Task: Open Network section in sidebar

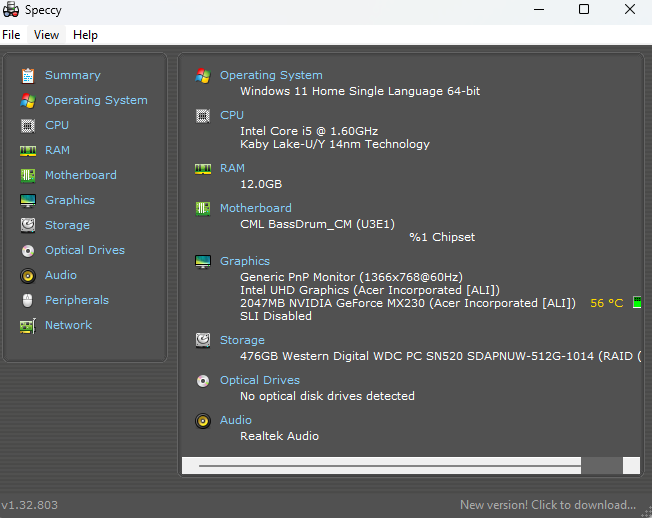Action: [69, 325]
